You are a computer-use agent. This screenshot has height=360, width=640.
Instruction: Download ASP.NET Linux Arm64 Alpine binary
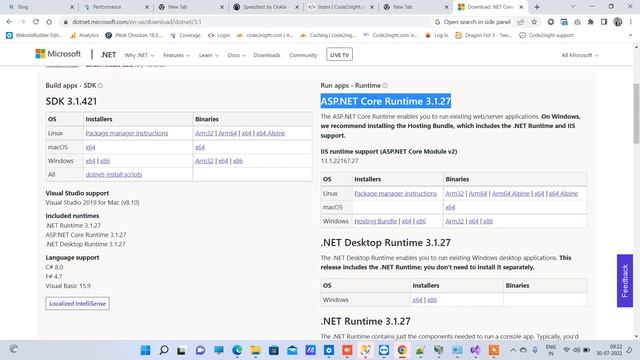coord(511,193)
